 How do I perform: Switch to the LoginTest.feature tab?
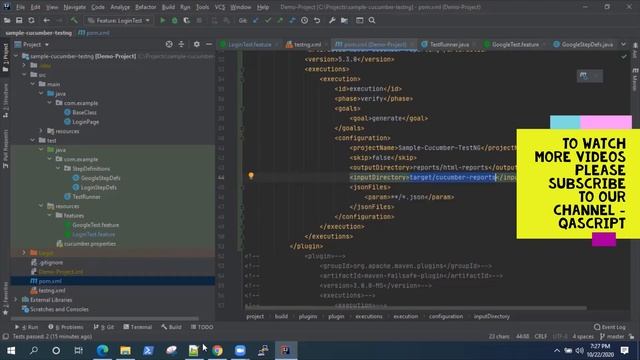click(x=249, y=44)
